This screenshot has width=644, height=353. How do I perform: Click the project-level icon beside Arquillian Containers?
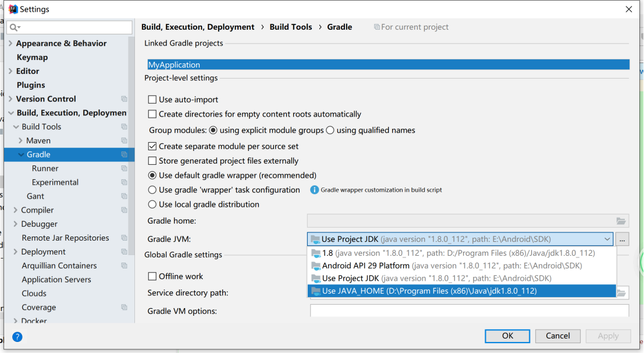(124, 266)
